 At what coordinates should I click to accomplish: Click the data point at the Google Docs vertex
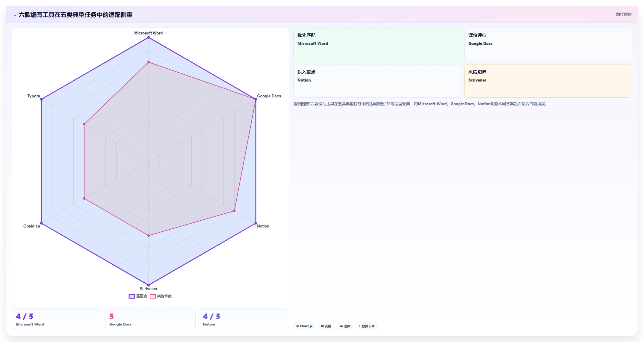pyautogui.click(x=256, y=99)
